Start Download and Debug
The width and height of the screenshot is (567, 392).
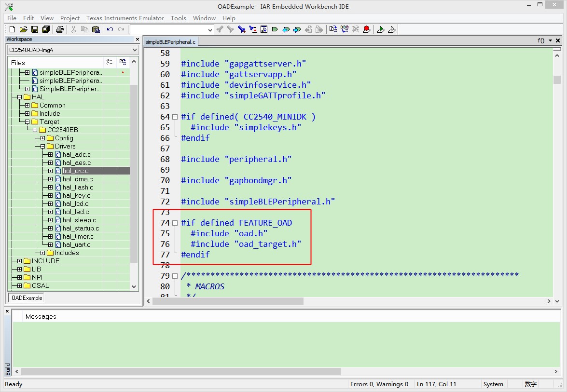click(381, 29)
